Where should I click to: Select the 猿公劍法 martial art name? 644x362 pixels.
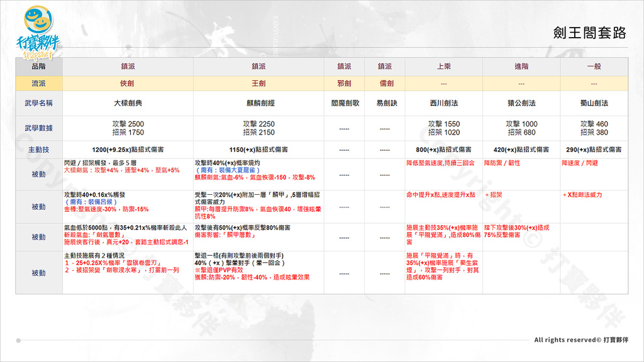click(521, 103)
